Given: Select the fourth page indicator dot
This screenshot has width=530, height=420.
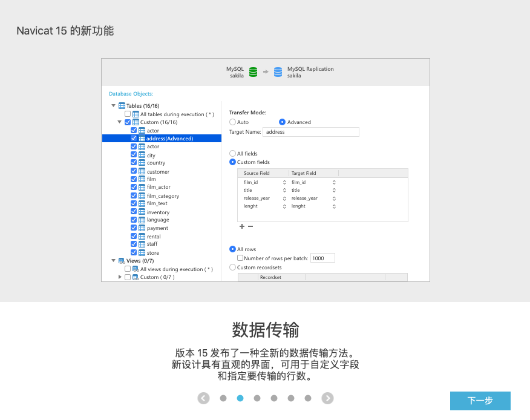Looking at the screenshot, I should (x=274, y=398).
